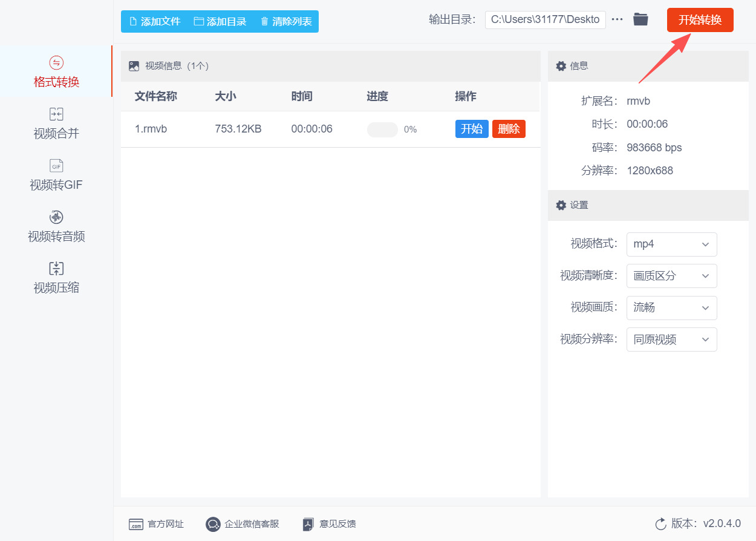Switch to the 视频压缩 tab label
This screenshot has width=756, height=541.
(x=56, y=288)
